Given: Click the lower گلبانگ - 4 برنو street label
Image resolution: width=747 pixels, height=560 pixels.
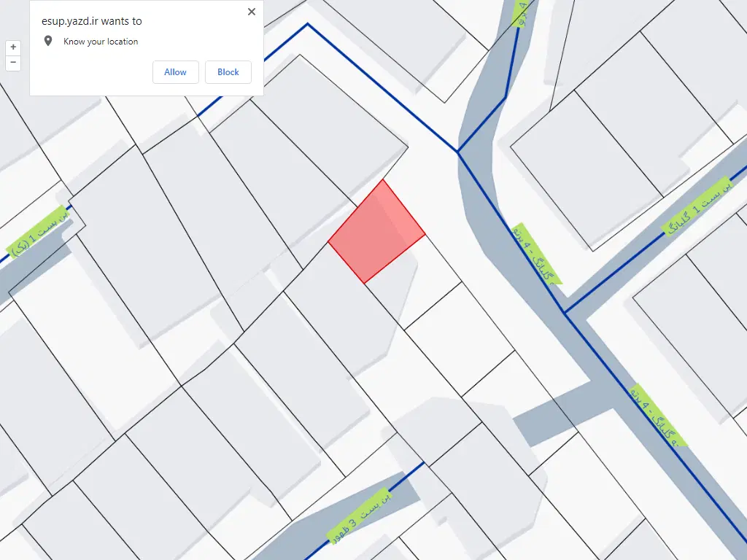Looking at the screenshot, I should (658, 415).
